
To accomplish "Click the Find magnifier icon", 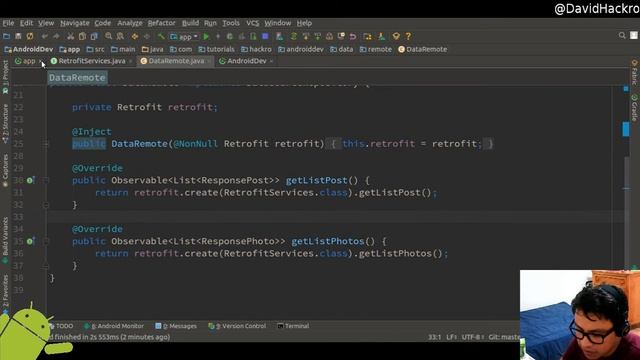I will [109, 36].
